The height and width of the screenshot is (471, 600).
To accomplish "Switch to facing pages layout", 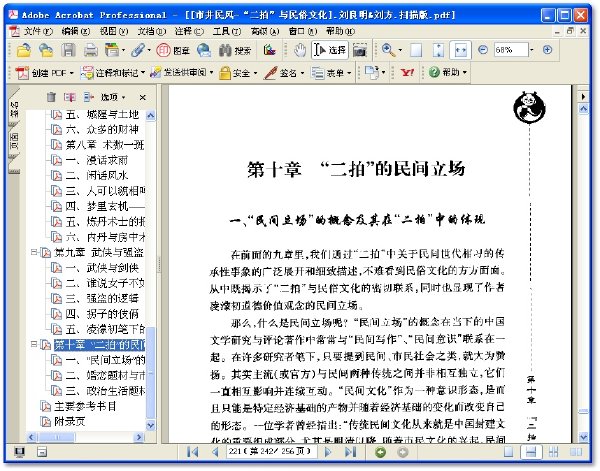I will pos(576,452).
